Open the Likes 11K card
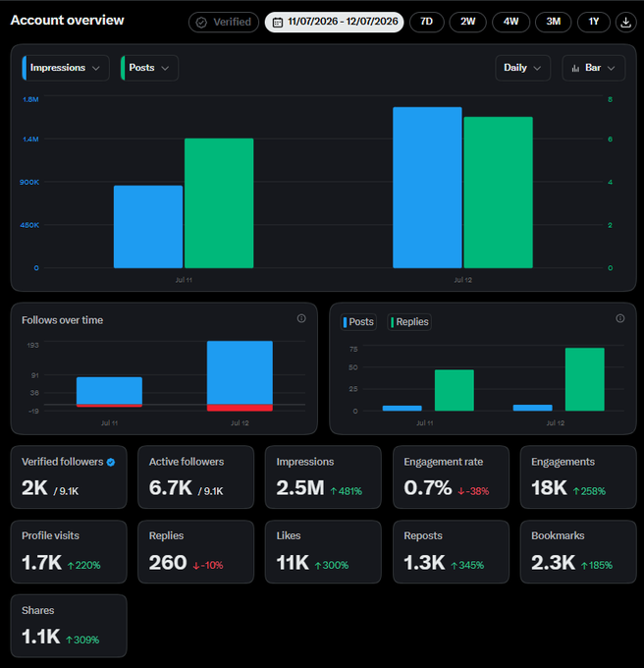 (x=323, y=552)
